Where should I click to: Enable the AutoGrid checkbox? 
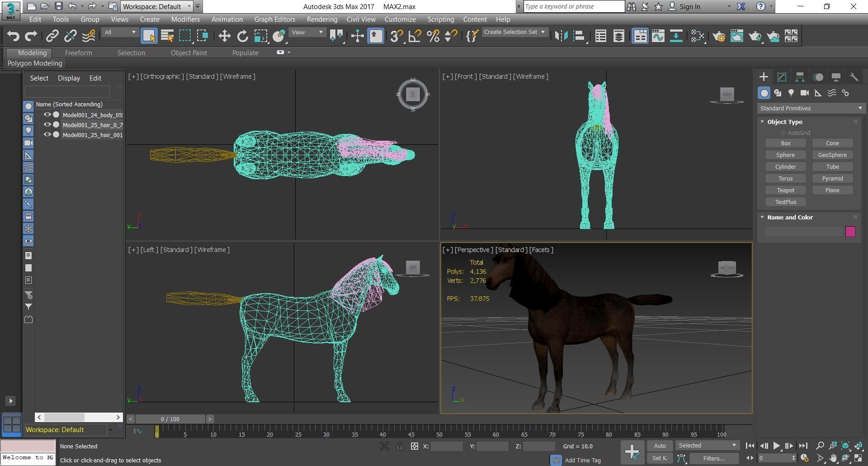pos(783,133)
